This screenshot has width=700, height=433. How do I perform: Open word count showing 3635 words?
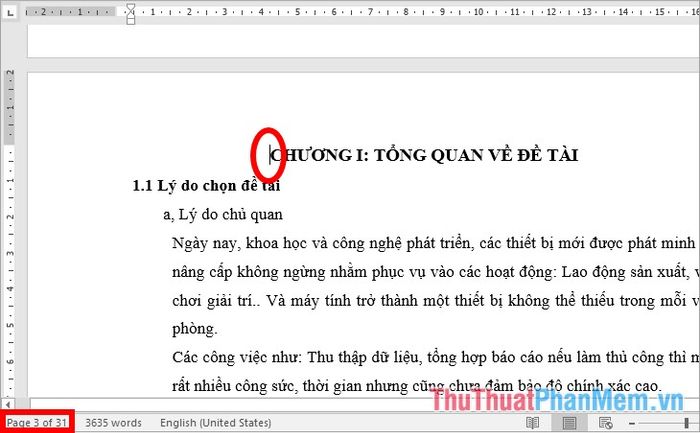113,423
